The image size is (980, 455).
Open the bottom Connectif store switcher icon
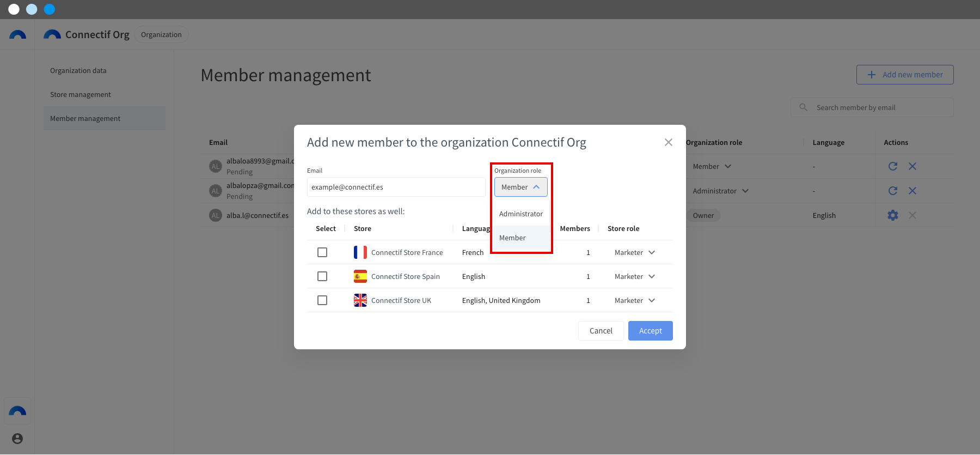click(x=17, y=411)
